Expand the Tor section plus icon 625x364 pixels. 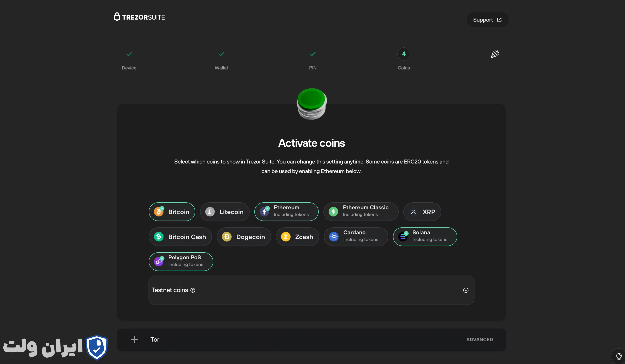click(134, 339)
